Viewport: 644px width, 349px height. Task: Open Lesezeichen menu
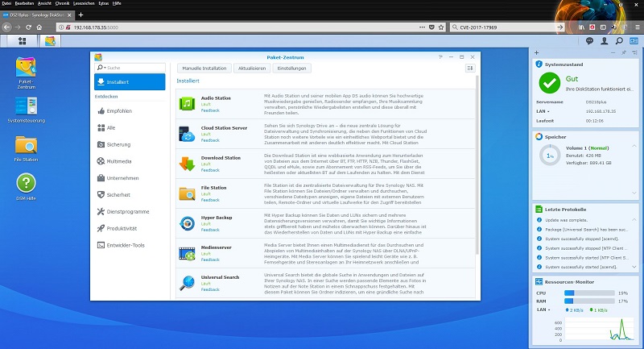(84, 3)
